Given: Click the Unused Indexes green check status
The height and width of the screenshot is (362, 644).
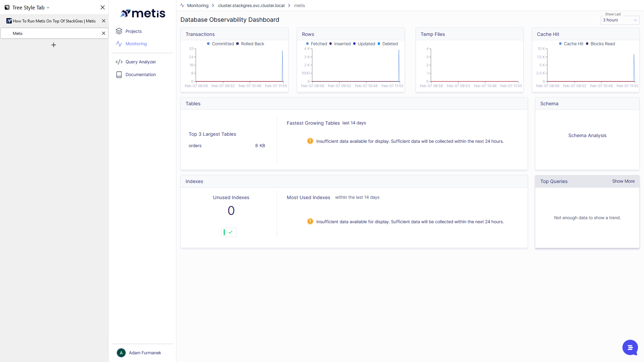Looking at the screenshot, I should coord(229,232).
